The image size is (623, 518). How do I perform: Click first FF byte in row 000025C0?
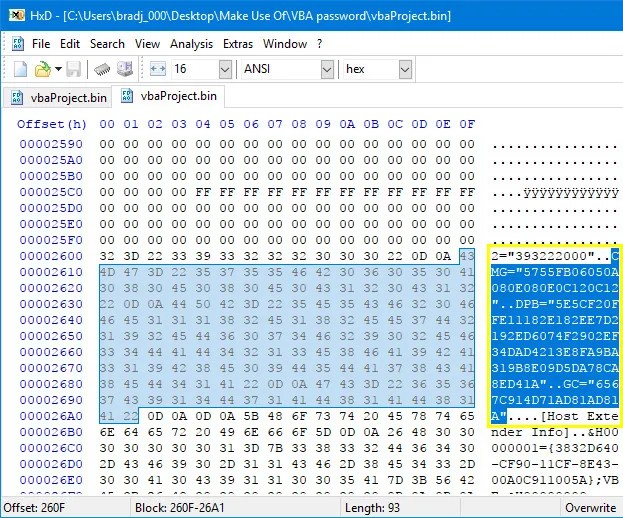pos(203,192)
